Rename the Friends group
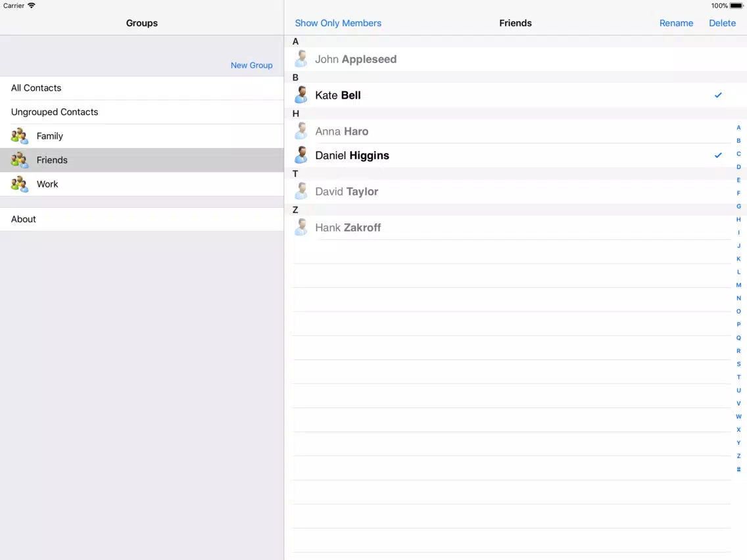The height and width of the screenshot is (560, 747). pyautogui.click(x=676, y=23)
